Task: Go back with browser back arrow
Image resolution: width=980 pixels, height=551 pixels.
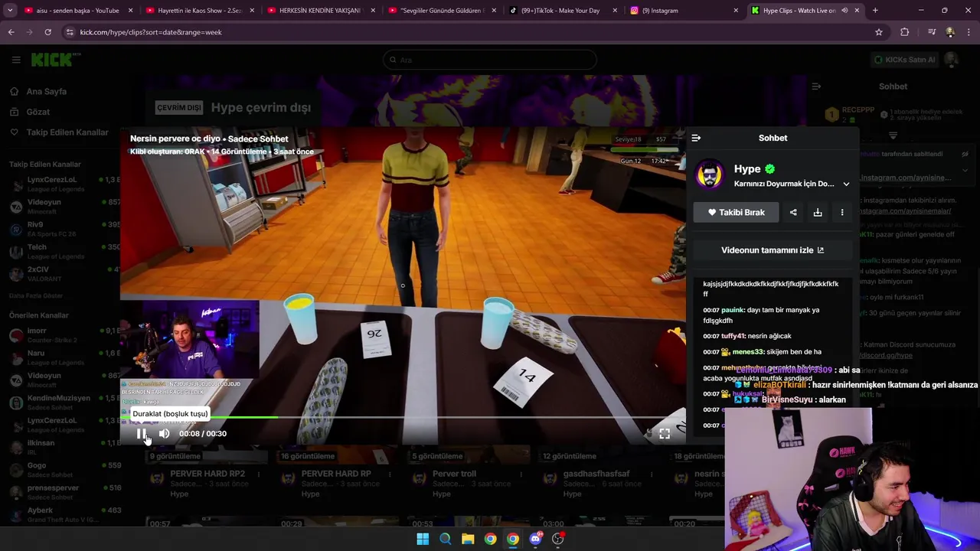Action: [x=11, y=32]
